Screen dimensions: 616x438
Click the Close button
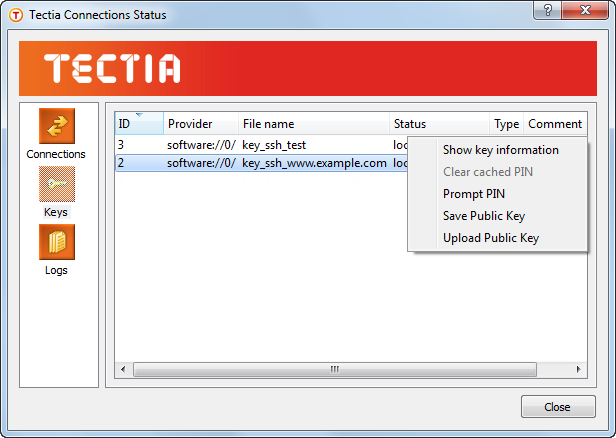[558, 407]
